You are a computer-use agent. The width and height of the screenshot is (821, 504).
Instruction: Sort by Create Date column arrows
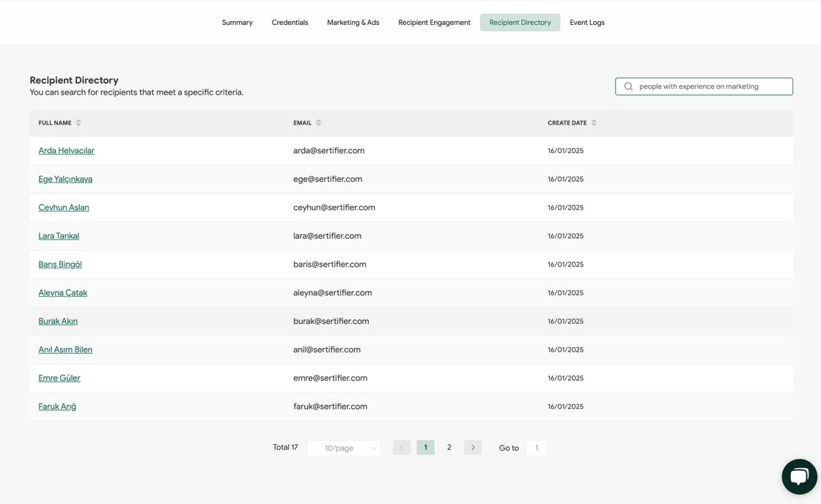tap(594, 123)
